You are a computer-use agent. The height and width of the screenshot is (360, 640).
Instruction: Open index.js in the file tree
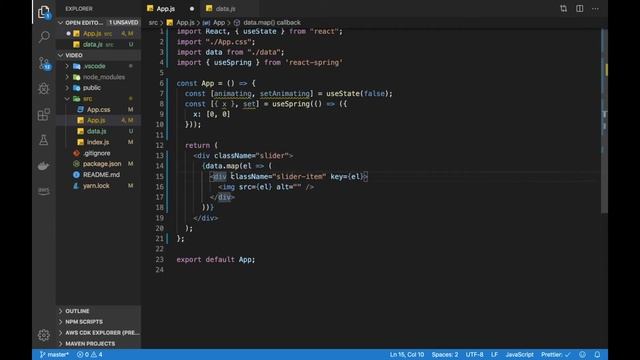(x=98, y=142)
